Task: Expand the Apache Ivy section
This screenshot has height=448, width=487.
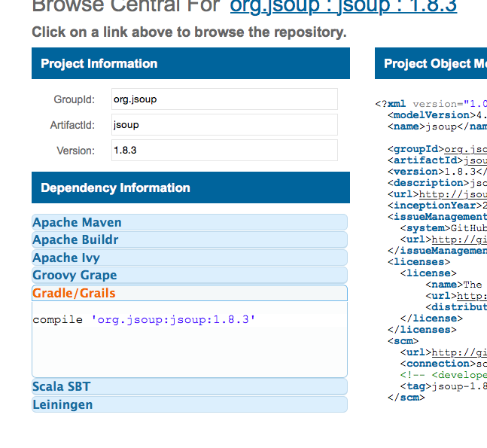Action: point(190,258)
